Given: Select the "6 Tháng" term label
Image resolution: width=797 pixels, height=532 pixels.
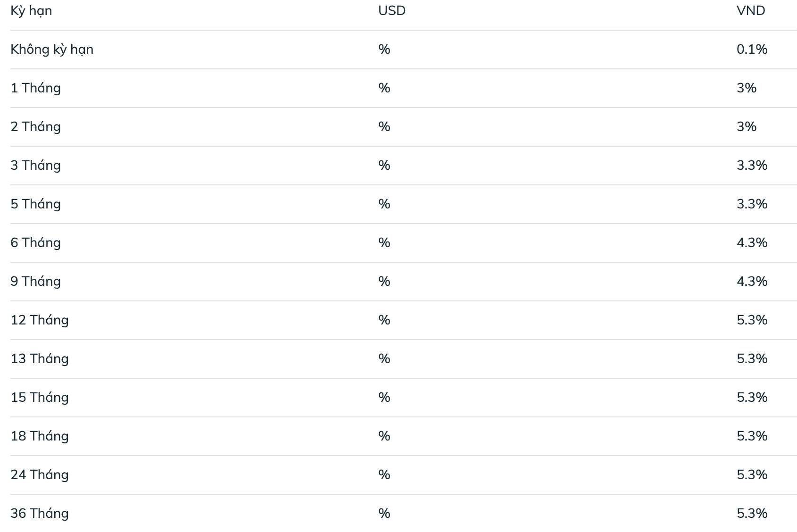Looking at the screenshot, I should click(36, 243).
